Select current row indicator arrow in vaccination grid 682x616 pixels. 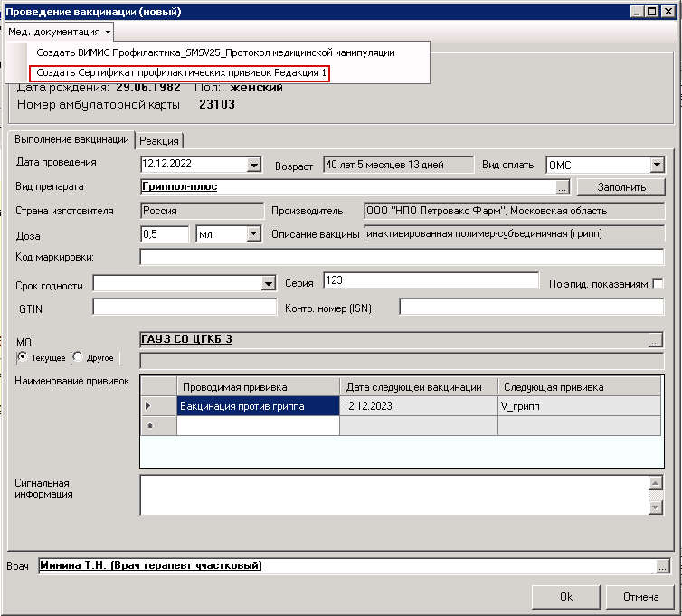click(148, 406)
